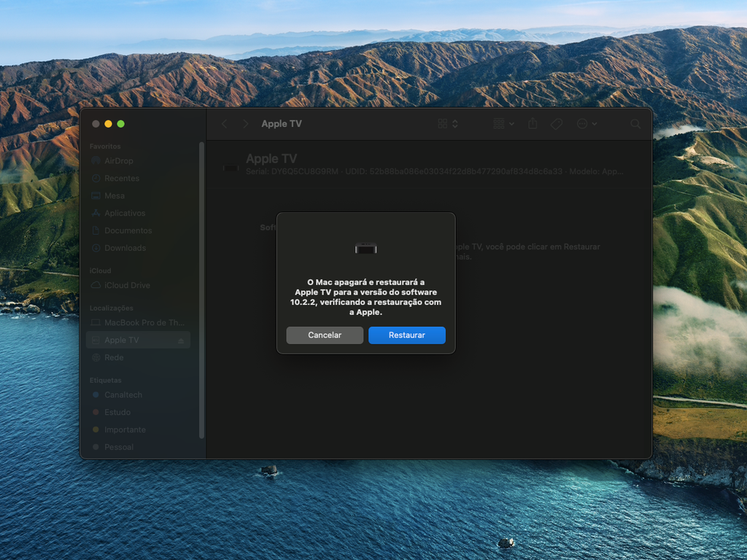Open Downloads in the sidebar
Viewport: 747px width, 560px height.
click(x=138, y=248)
